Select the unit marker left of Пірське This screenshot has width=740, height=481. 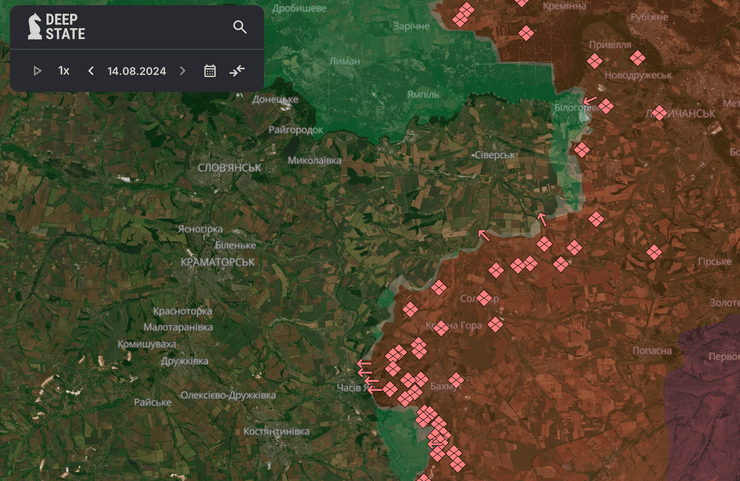pos(654,252)
